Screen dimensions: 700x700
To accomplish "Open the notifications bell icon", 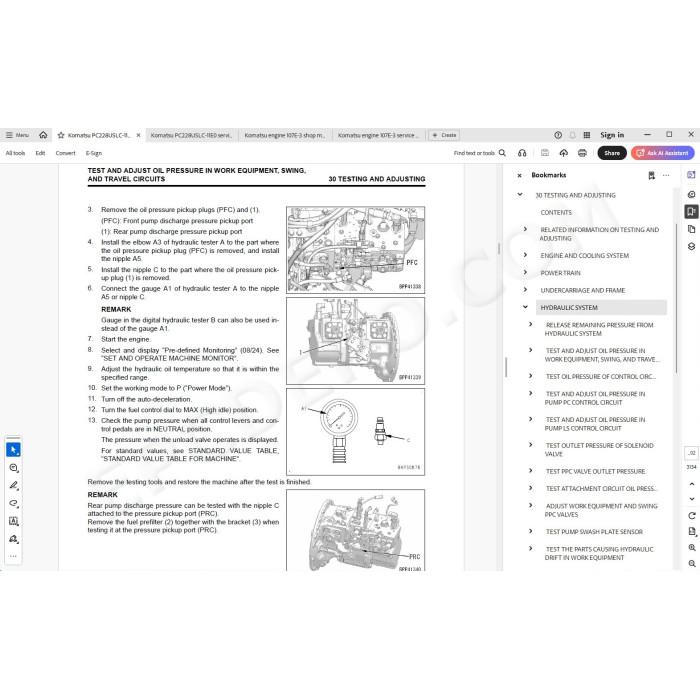I will (572, 135).
